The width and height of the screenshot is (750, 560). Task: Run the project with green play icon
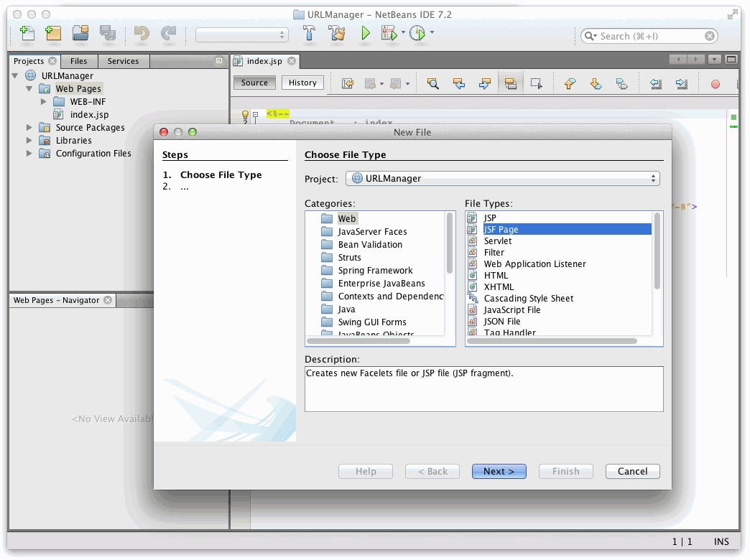click(x=365, y=33)
